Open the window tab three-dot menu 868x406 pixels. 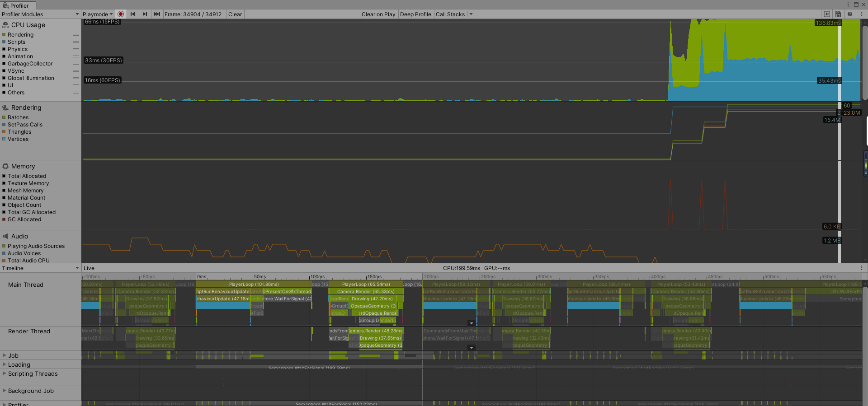click(848, 5)
